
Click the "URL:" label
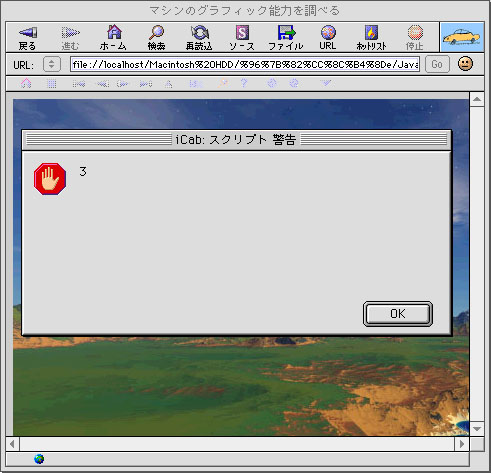point(23,65)
